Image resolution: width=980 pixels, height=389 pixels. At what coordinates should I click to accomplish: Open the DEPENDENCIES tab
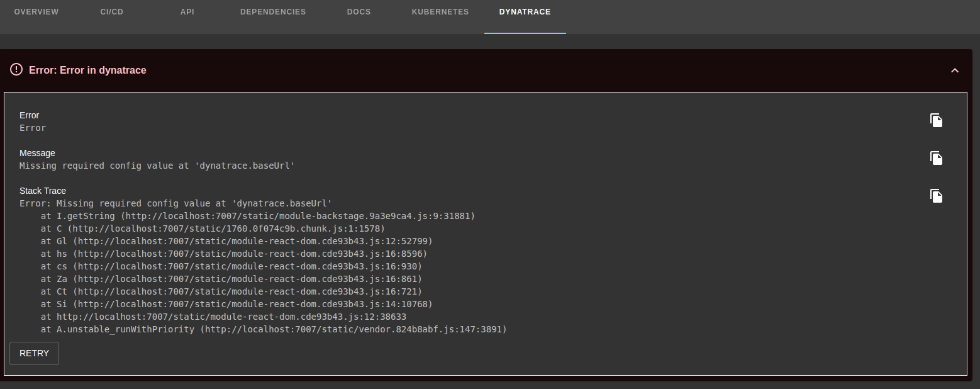click(x=272, y=11)
